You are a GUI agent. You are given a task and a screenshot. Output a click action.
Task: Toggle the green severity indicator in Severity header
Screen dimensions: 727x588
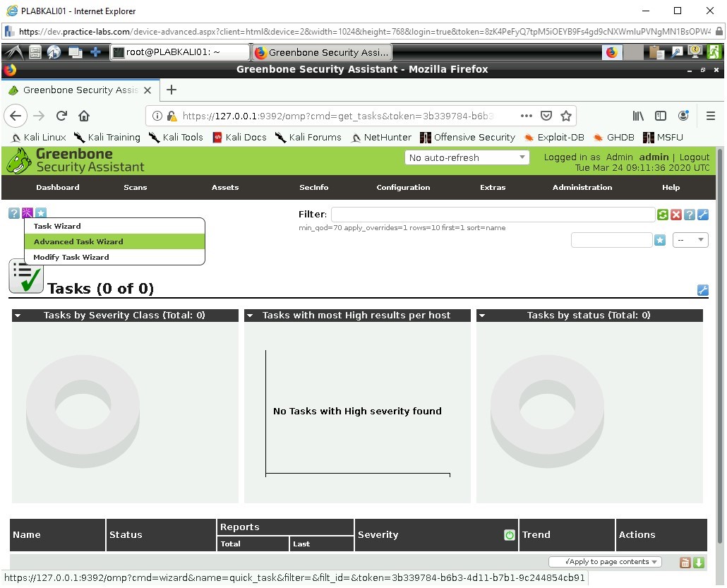510,535
